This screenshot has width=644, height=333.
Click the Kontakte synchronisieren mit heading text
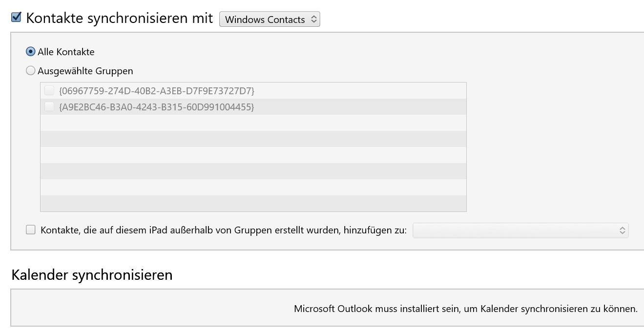119,18
